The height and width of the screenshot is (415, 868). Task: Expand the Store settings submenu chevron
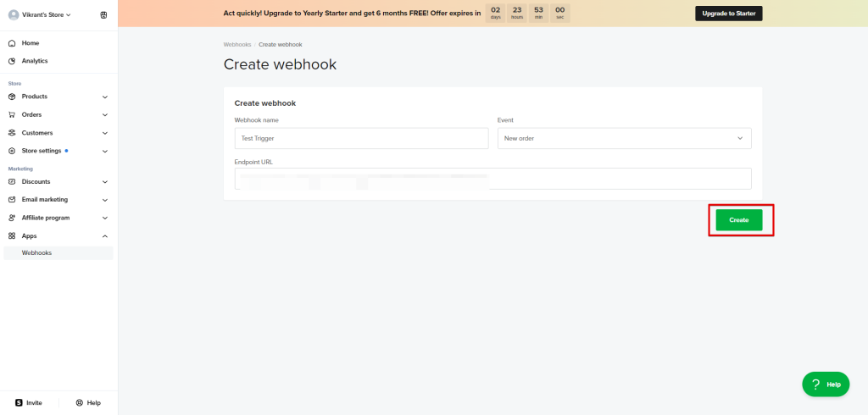105,151
